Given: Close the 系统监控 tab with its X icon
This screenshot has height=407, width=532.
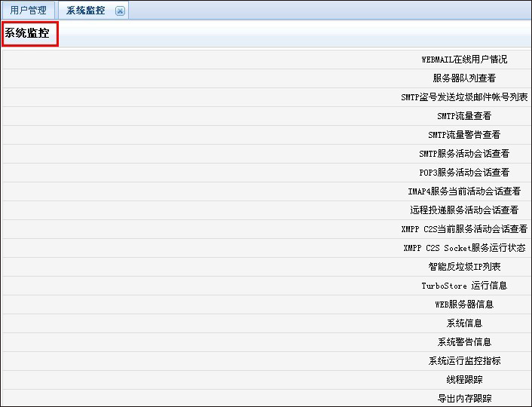Looking at the screenshot, I should [x=120, y=11].
